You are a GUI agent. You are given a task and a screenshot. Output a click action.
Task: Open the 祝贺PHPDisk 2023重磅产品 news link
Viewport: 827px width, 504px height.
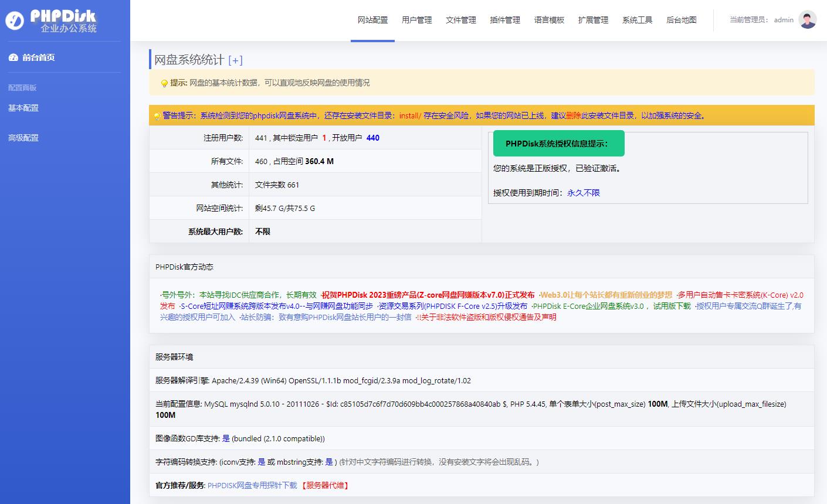coord(428,295)
